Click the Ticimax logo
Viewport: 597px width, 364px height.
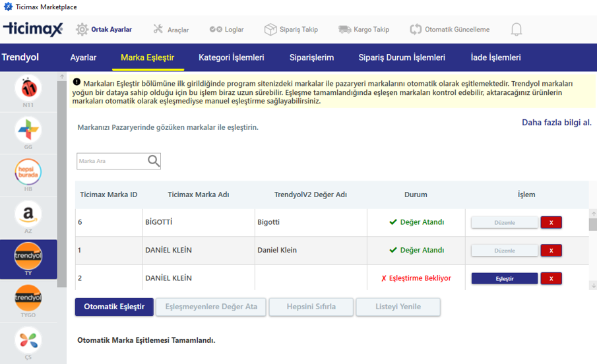(x=33, y=29)
